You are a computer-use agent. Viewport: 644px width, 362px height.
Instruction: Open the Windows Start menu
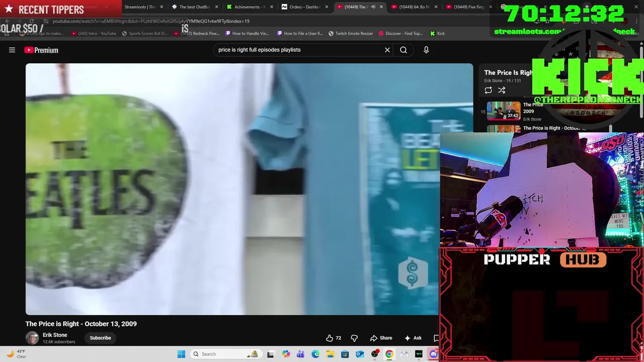pyautogui.click(x=181, y=354)
